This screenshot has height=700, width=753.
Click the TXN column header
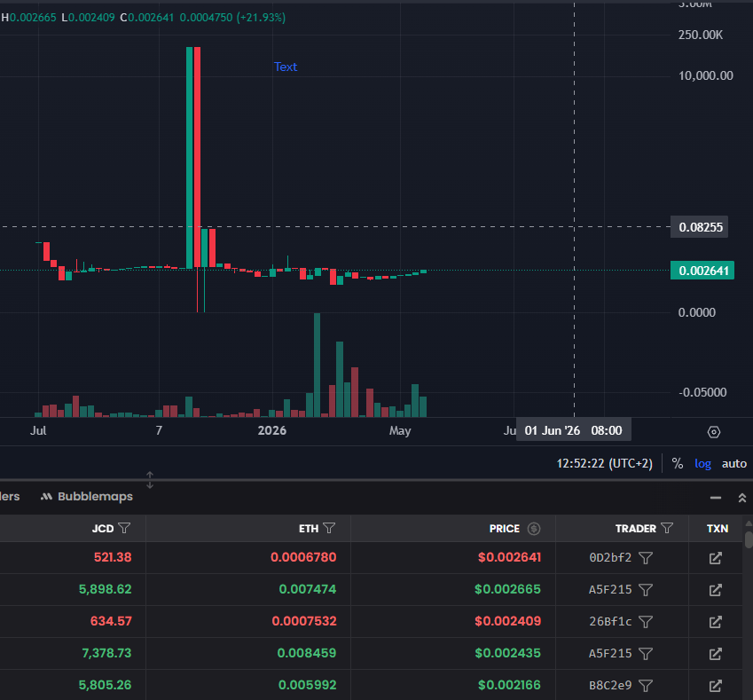click(x=718, y=529)
